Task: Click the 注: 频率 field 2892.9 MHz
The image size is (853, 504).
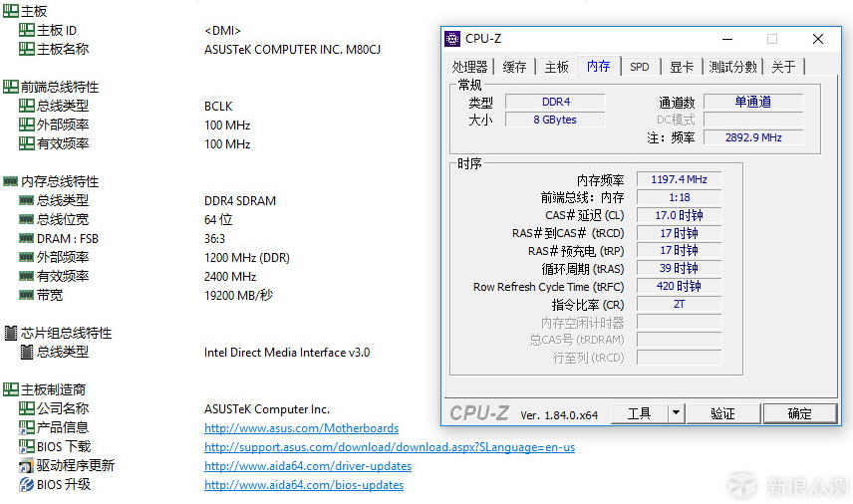Action: (753, 137)
